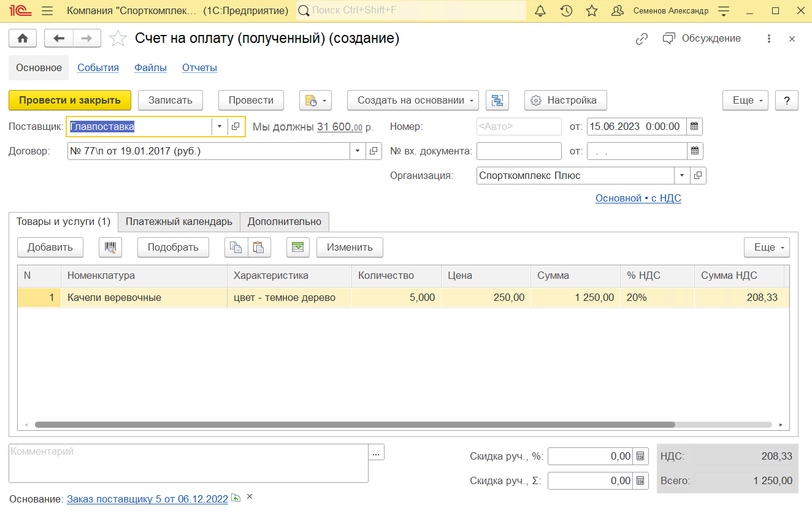Add the document to favorites star
This screenshot has height=516, width=812.
(117, 39)
